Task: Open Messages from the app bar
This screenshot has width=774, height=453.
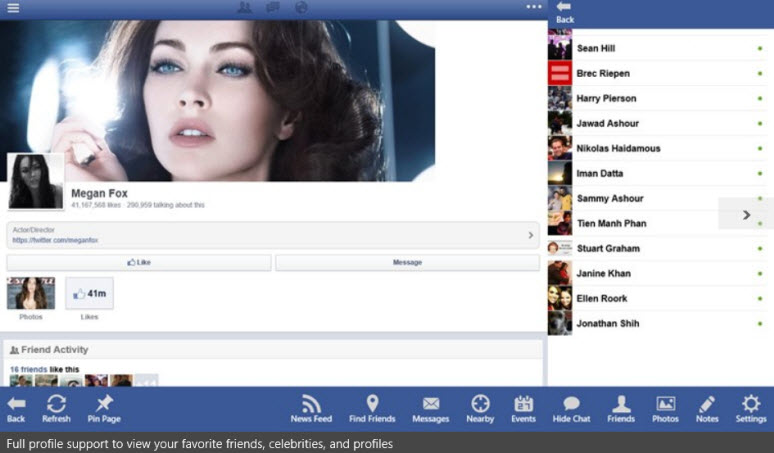Action: tap(430, 409)
